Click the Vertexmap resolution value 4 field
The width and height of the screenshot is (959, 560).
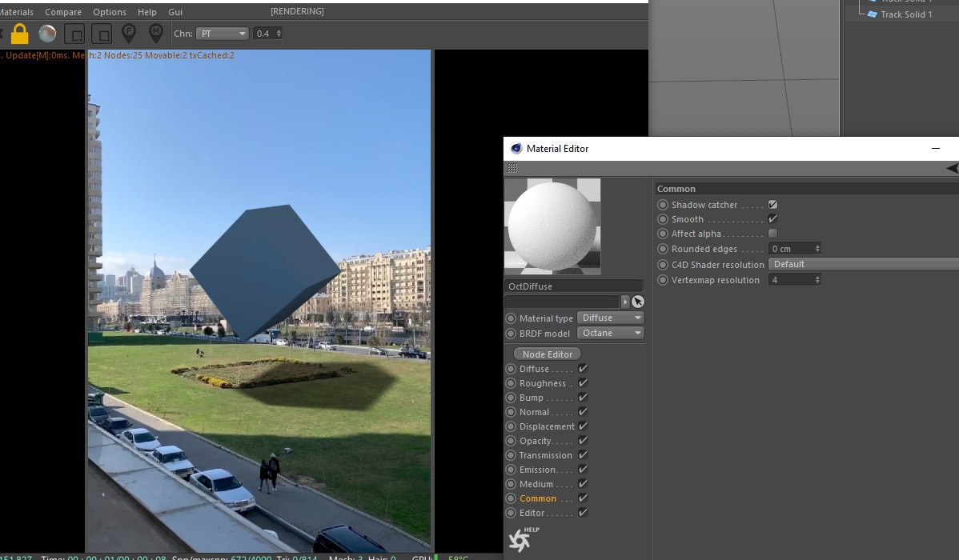coord(791,280)
